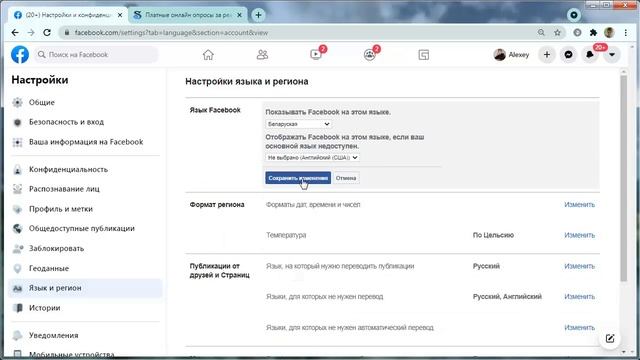Open the new message compose icon
The image size is (640, 360).
pyautogui.click(x=610, y=338)
